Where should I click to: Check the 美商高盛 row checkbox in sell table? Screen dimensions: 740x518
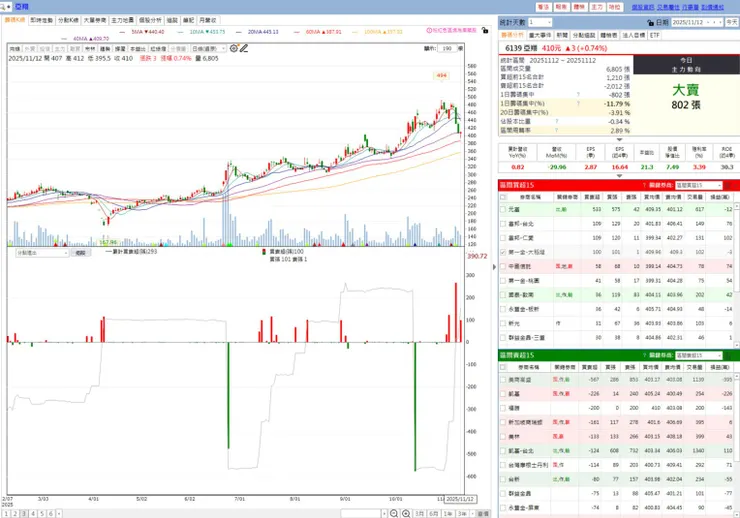tap(503, 380)
